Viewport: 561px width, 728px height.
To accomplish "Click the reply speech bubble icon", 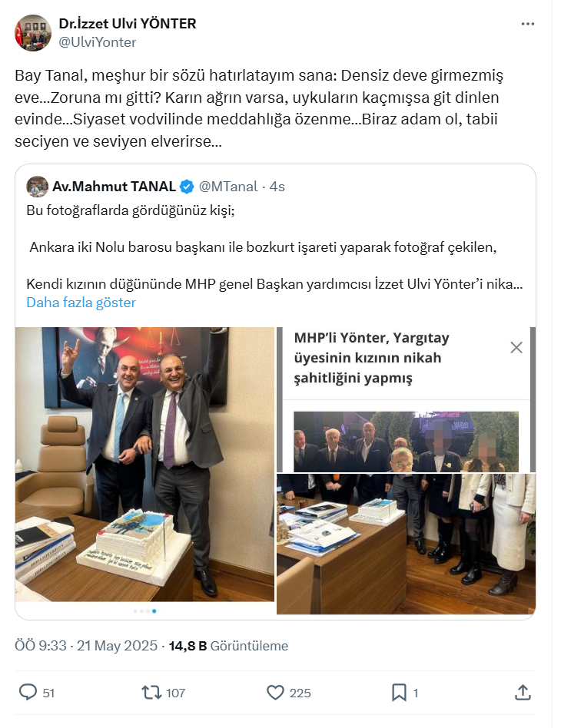I will 28,692.
